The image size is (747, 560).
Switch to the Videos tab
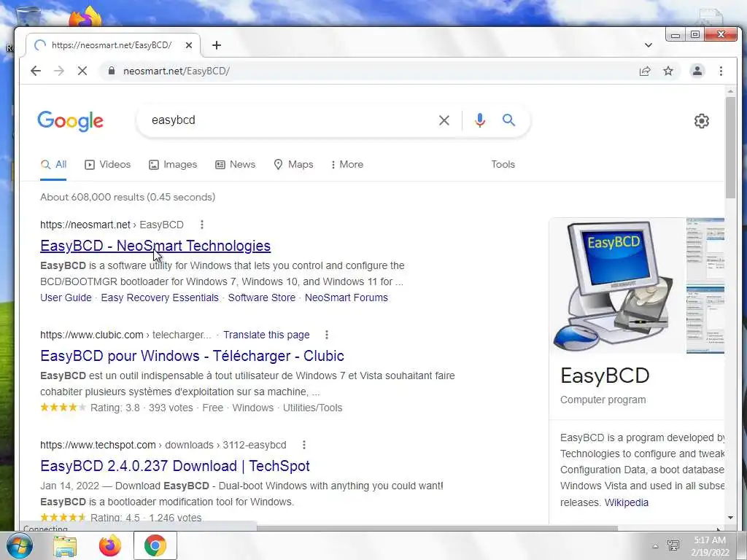click(x=108, y=164)
